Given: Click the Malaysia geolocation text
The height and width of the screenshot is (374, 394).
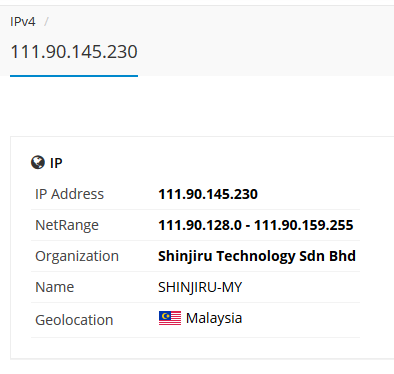Looking at the screenshot, I should point(214,318).
